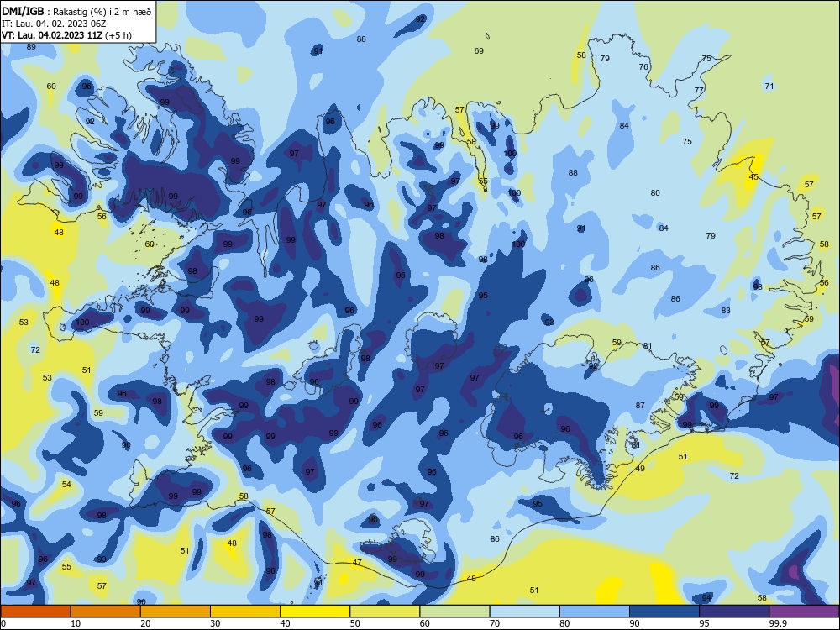Click the humidity value '87' on the map
Image resolution: width=840 pixels, height=630 pixels.
[640, 406]
